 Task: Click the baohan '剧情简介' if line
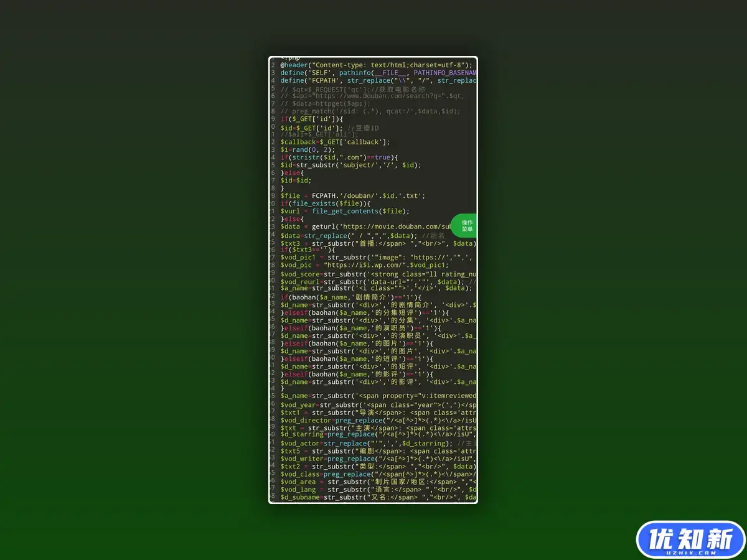click(x=350, y=297)
